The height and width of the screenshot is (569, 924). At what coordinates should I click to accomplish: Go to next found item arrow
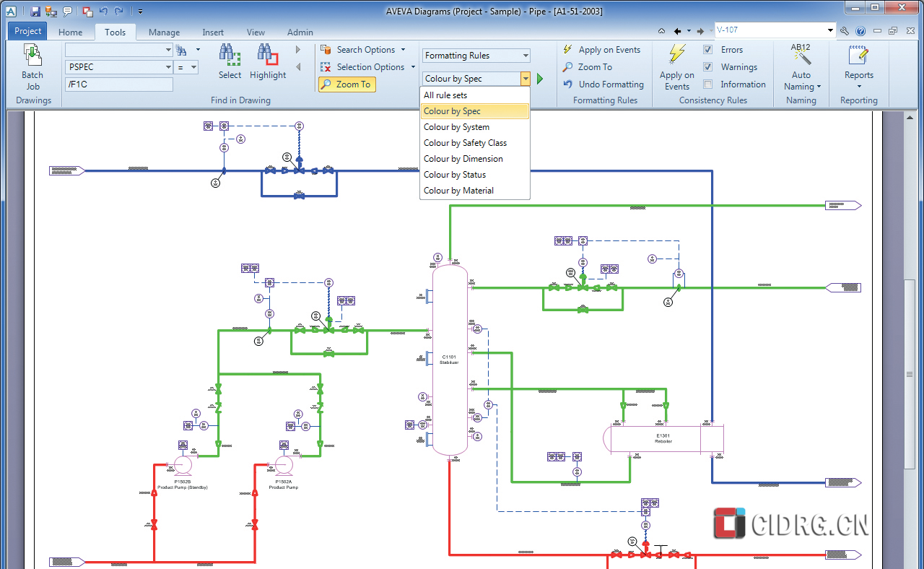pos(298,50)
